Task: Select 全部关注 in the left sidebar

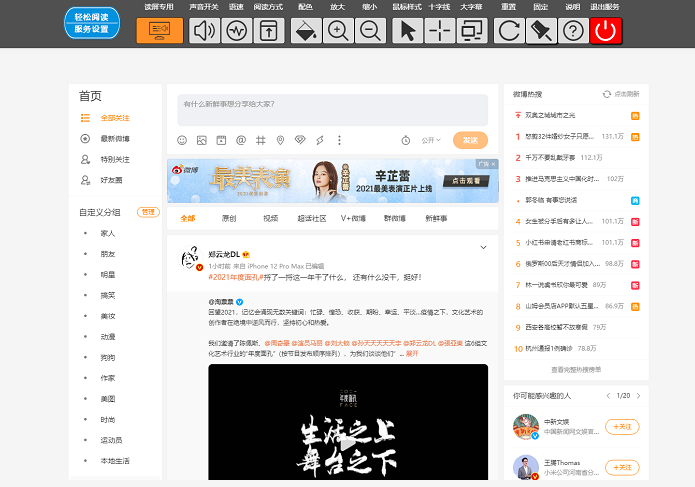Action: tap(115, 118)
